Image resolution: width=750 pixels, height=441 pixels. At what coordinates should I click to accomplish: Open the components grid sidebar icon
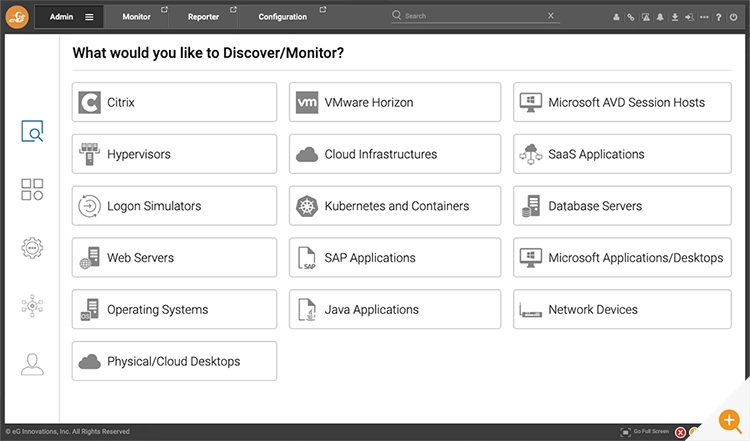click(x=32, y=189)
